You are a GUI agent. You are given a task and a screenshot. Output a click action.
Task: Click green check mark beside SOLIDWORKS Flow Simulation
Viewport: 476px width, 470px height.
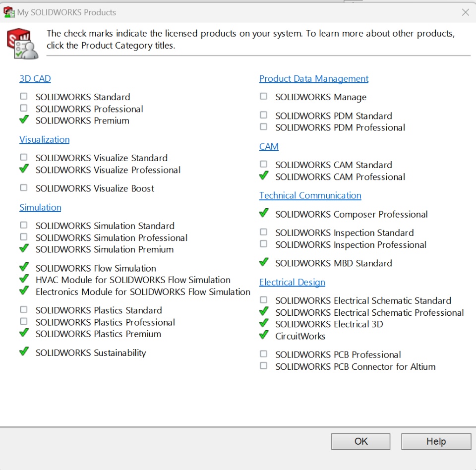(24, 267)
